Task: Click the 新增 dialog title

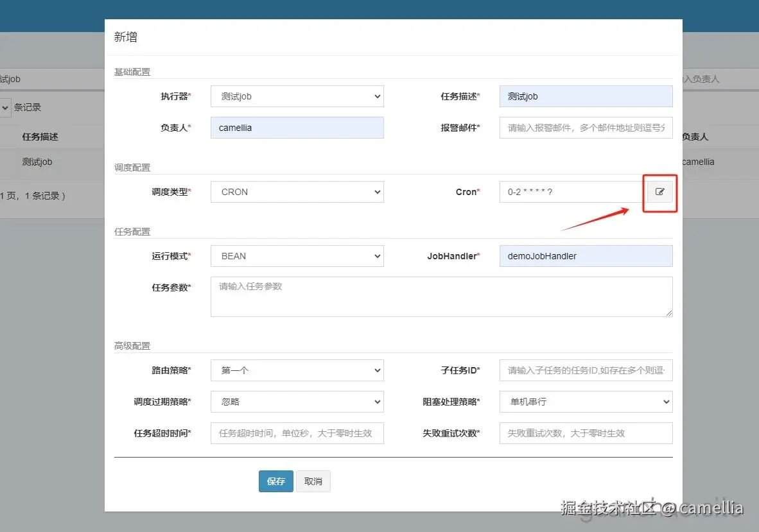Action: click(x=126, y=37)
